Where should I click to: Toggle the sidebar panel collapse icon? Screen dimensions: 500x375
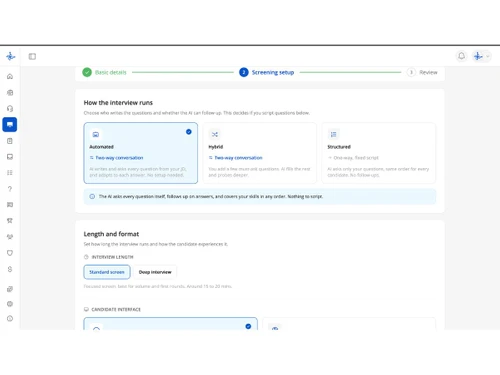tap(32, 56)
